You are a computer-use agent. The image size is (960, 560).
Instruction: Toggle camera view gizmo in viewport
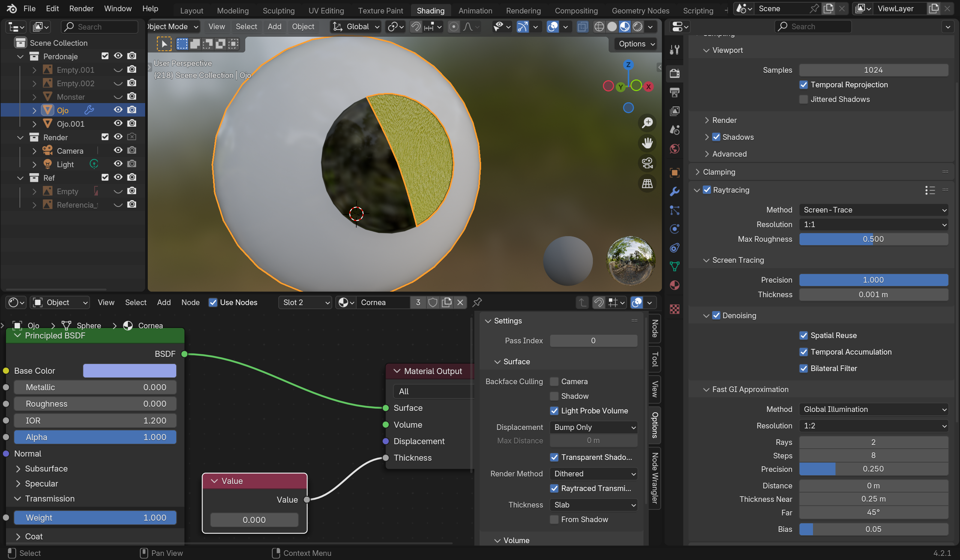point(647,163)
